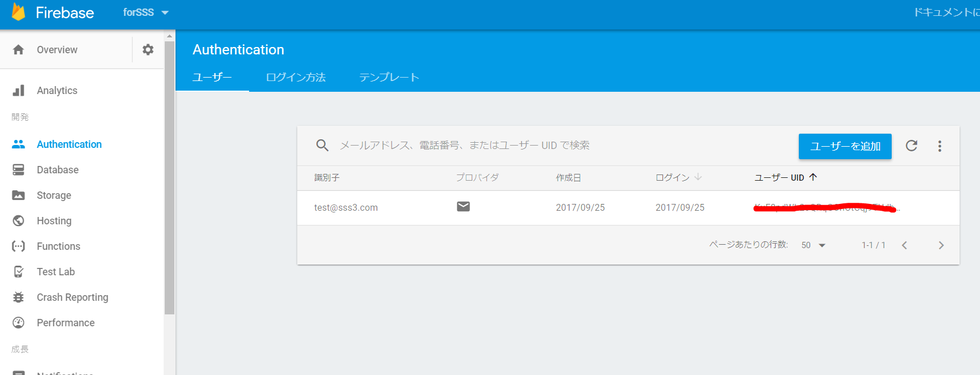
Task: Click the sidebar scroll up arrow
Action: (x=170, y=36)
